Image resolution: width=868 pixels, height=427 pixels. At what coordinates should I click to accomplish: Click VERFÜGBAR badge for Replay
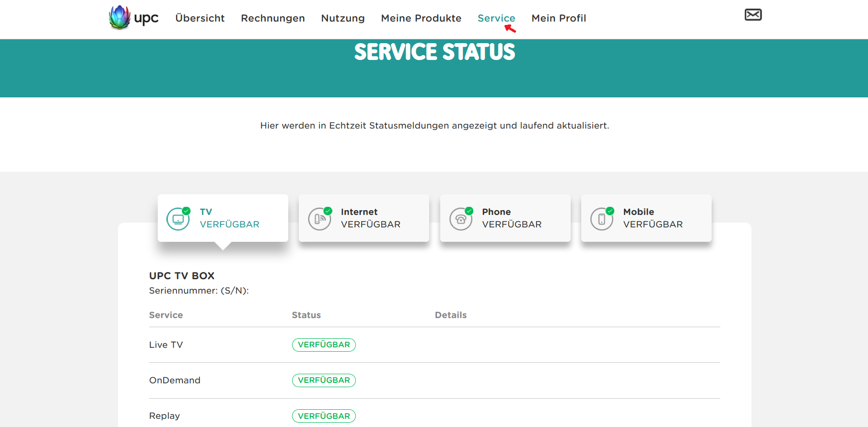[x=324, y=416]
